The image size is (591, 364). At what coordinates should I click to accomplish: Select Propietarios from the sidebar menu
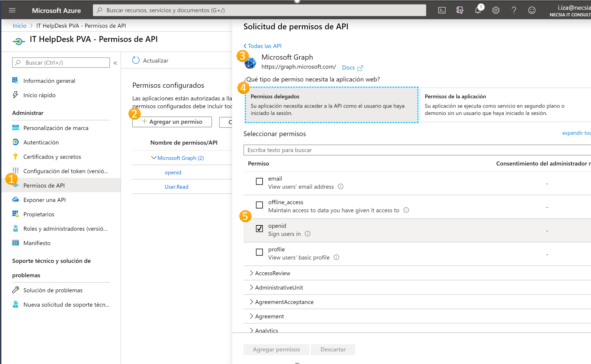point(39,214)
